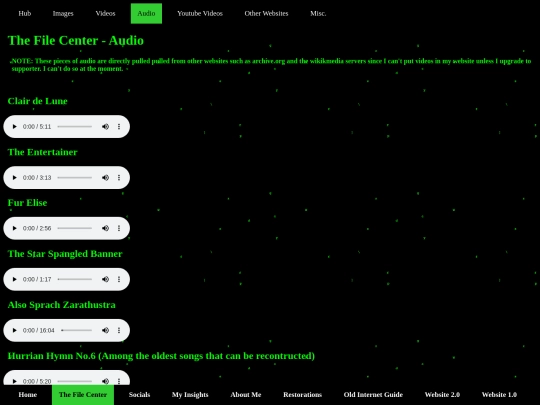Mute The Star Spangled Banner player

[x=105, y=279]
